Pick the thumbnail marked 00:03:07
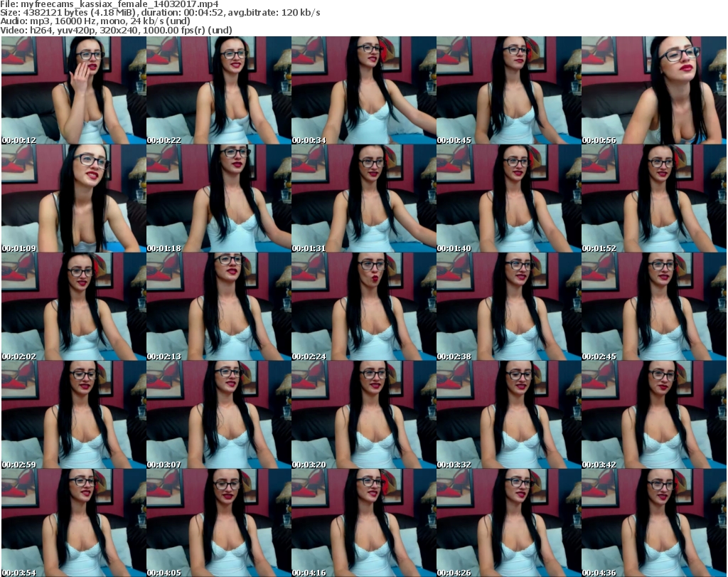 click(219, 414)
